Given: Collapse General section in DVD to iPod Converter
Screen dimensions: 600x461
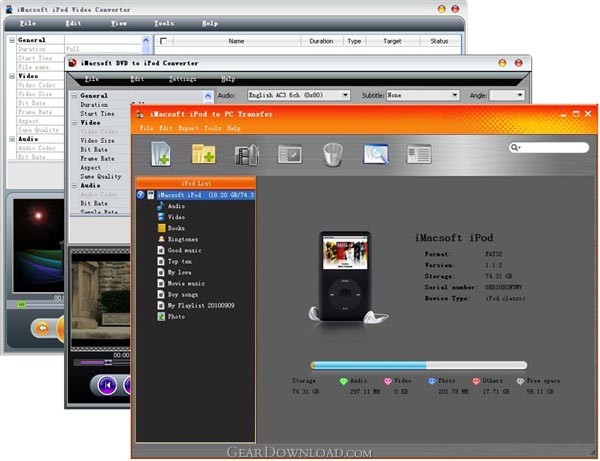Looking at the screenshot, I should 75,96.
